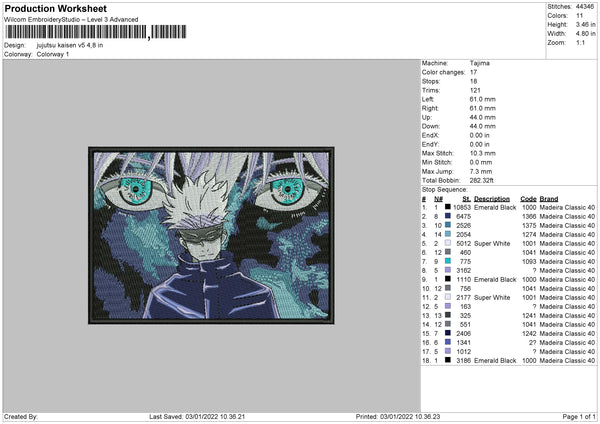Click the teal-blue swatch in stop row 3

(x=448, y=225)
